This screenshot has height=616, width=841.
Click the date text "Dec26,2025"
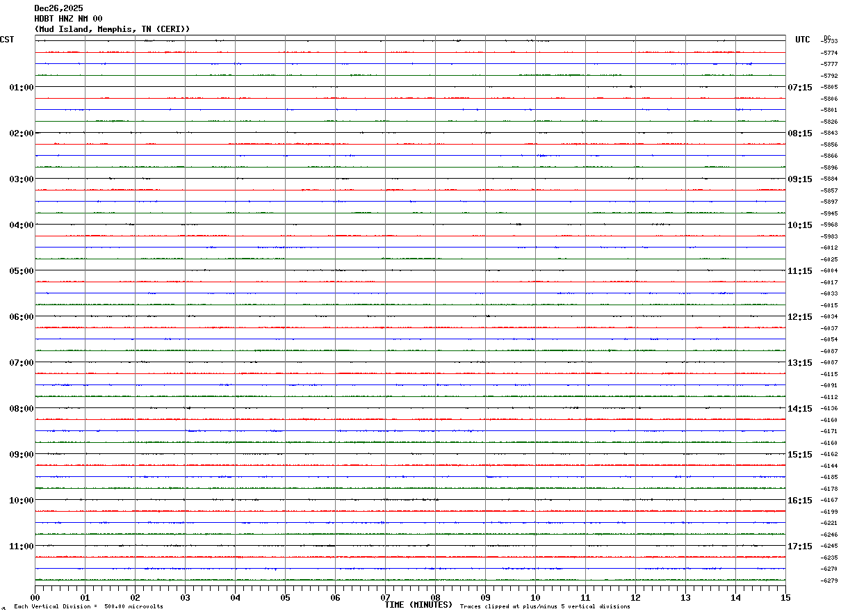(58, 8)
